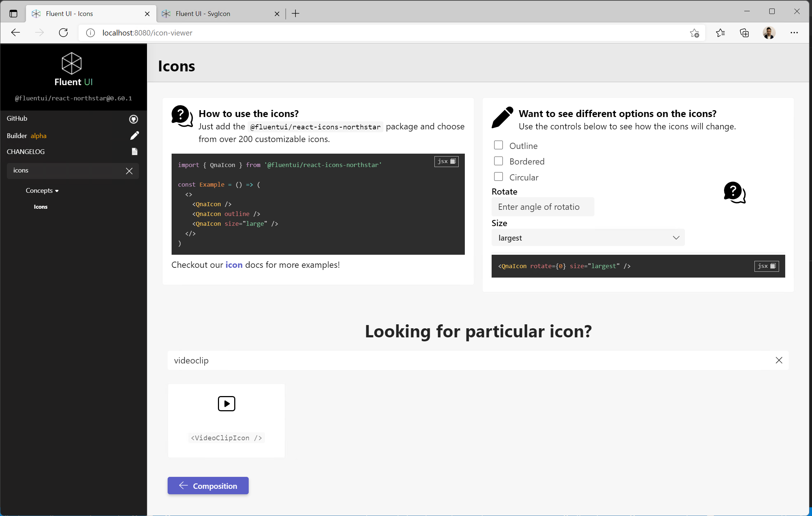Go to previous Composition page
This screenshot has height=516, width=812.
(x=208, y=486)
